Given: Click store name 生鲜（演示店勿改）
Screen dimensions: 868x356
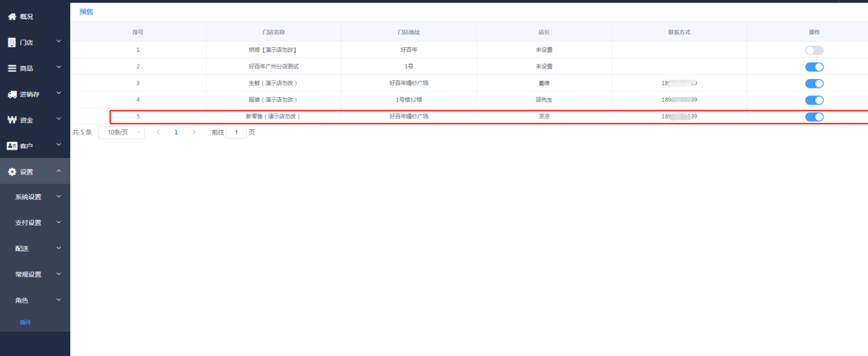Looking at the screenshot, I should pos(274,83).
